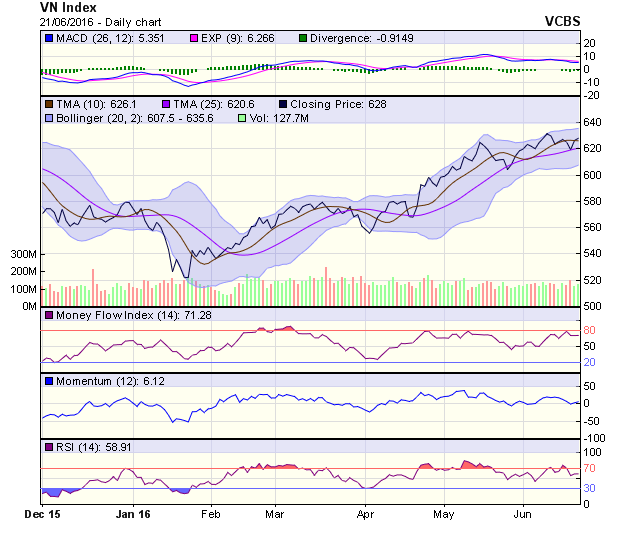Image resolution: width=620 pixels, height=535 pixels.
Task: Select the light green Vol legend marker
Action: coord(241,118)
